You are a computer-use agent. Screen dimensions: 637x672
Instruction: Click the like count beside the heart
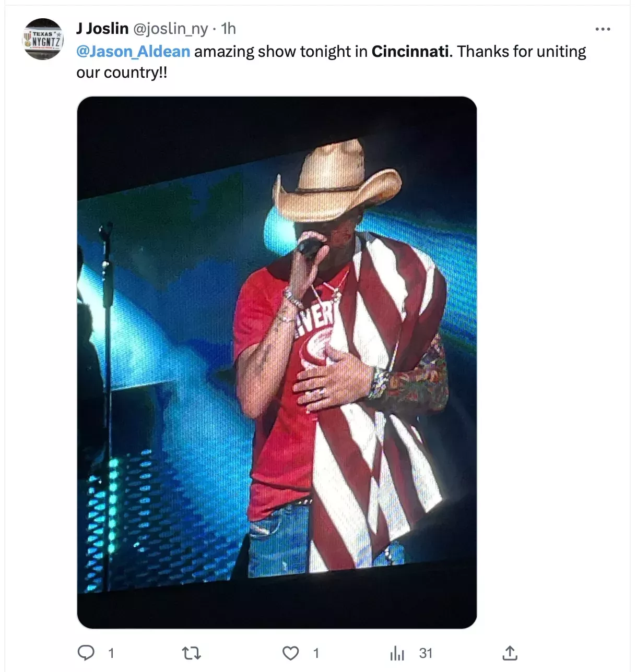click(316, 653)
